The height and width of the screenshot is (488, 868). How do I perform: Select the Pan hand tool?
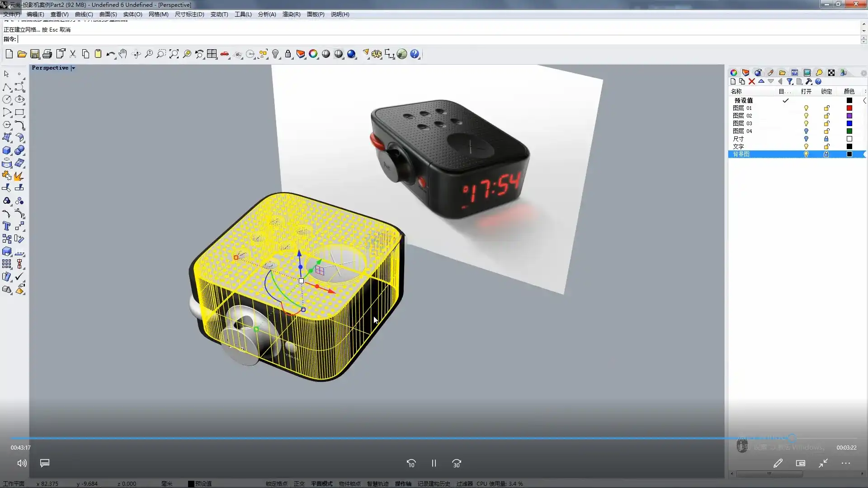point(123,54)
